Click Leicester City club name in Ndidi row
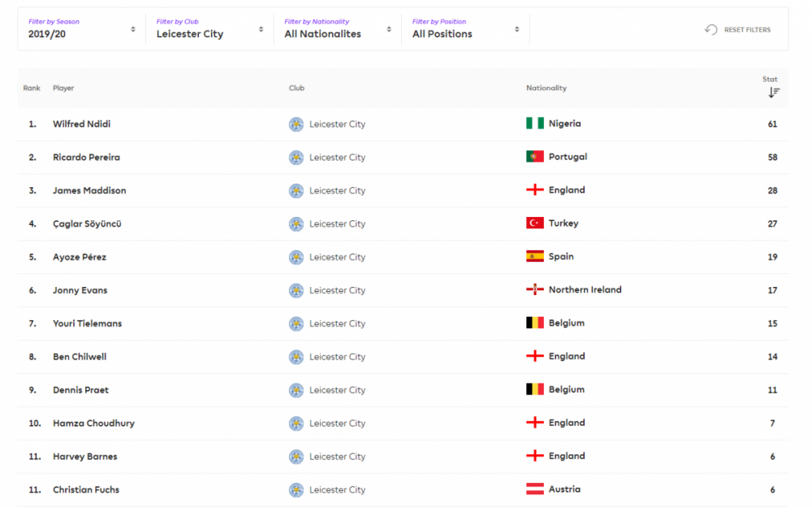 coord(338,124)
